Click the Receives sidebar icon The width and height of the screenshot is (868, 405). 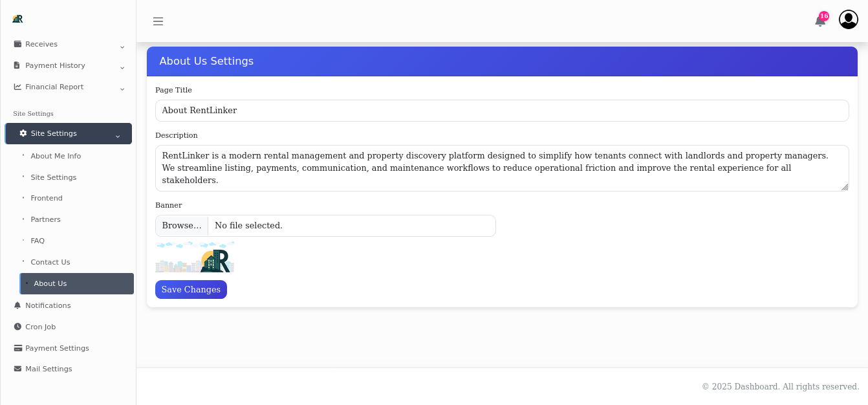(x=17, y=43)
